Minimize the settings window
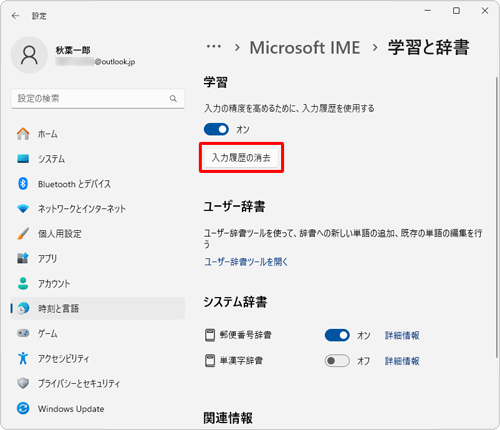500x430 pixels. click(x=428, y=11)
